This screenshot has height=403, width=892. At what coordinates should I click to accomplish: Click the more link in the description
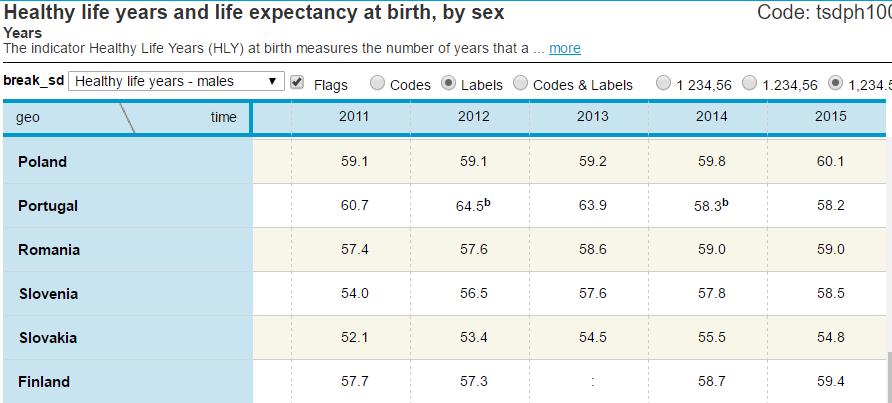pyautogui.click(x=564, y=48)
